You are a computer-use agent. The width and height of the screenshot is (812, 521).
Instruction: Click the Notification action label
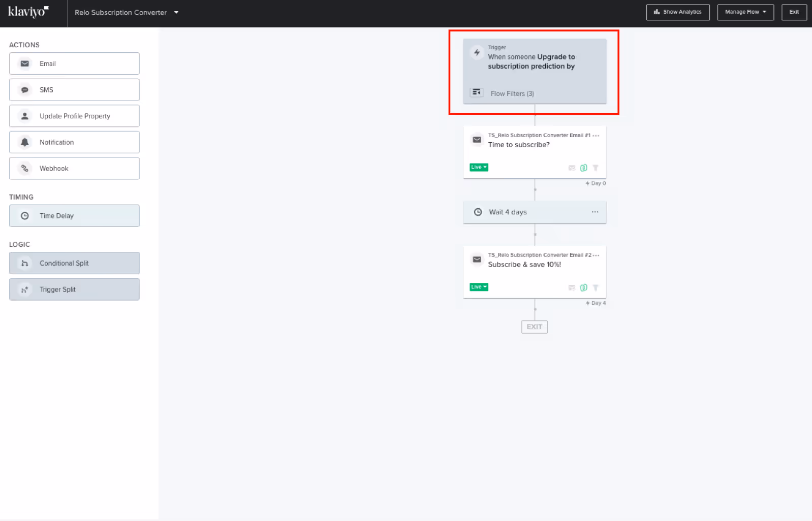[x=56, y=142]
